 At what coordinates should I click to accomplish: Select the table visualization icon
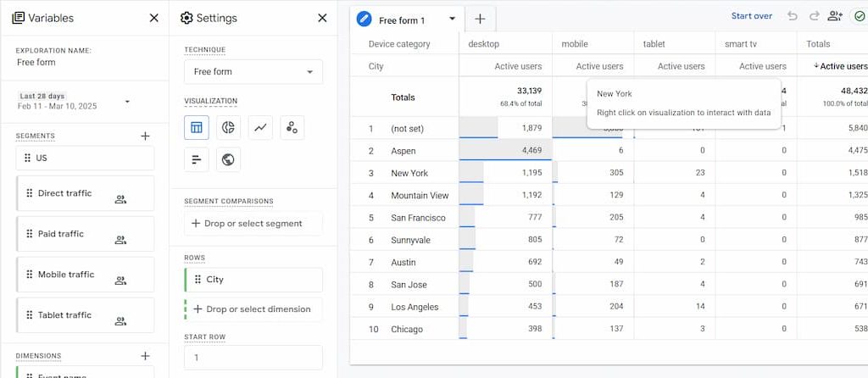(x=197, y=128)
